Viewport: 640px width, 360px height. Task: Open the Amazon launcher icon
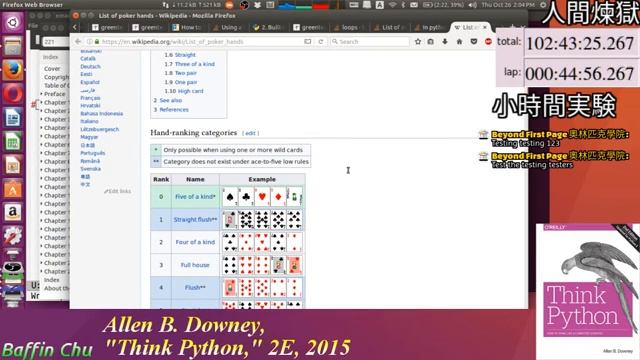coord(13,213)
